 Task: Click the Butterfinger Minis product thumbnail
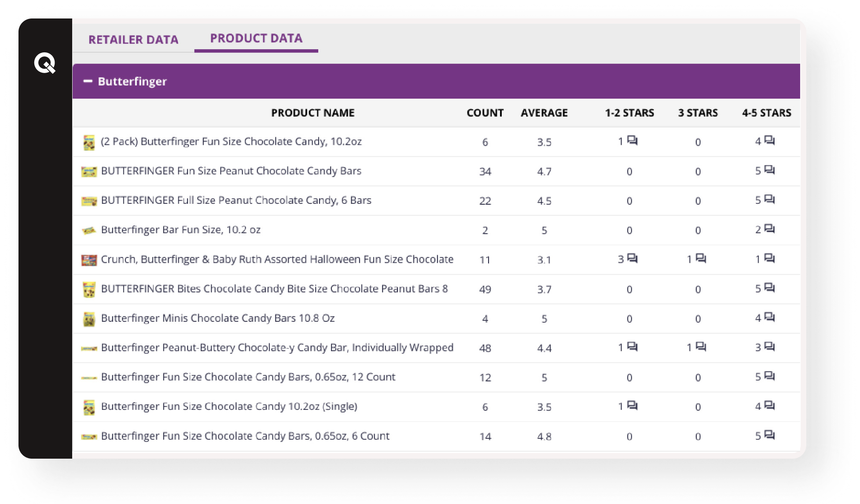(89, 319)
